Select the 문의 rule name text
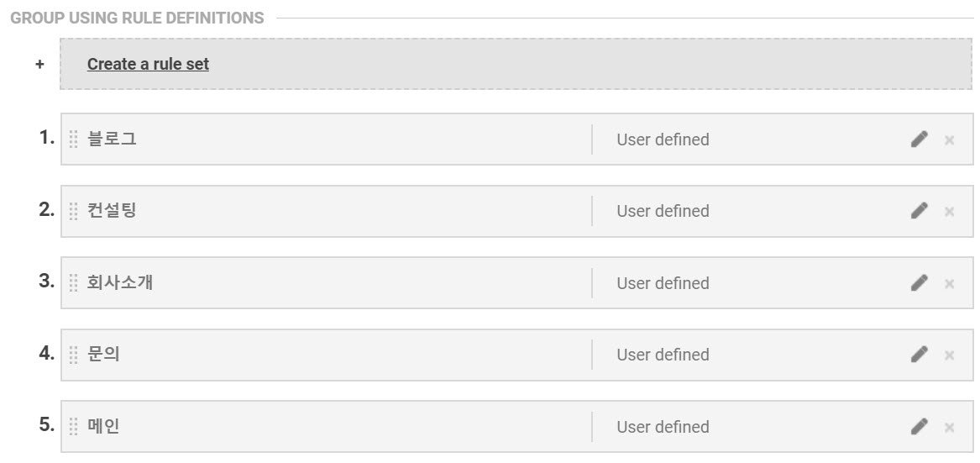The image size is (980, 463). (104, 354)
